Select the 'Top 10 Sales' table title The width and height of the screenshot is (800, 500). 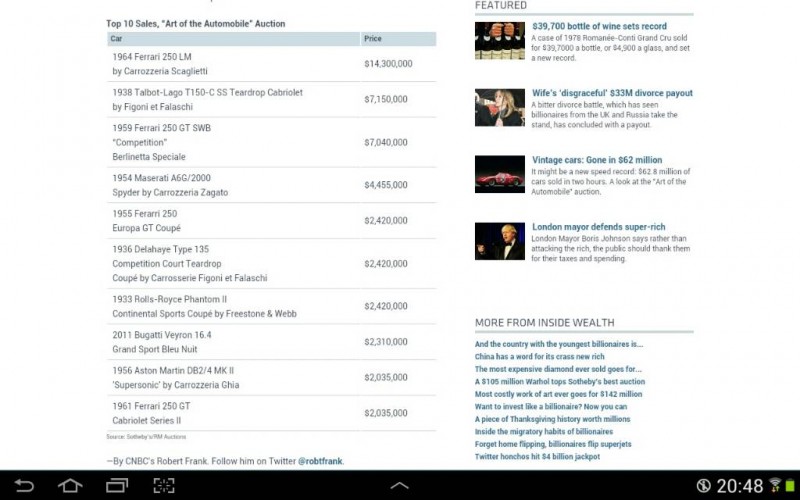pos(195,23)
